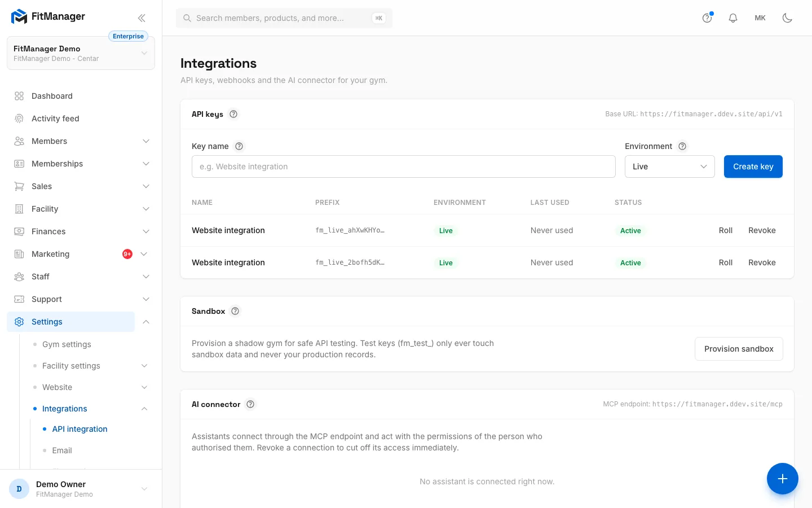The width and height of the screenshot is (812, 508).
Task: Click the Create key button
Action: tap(753, 167)
